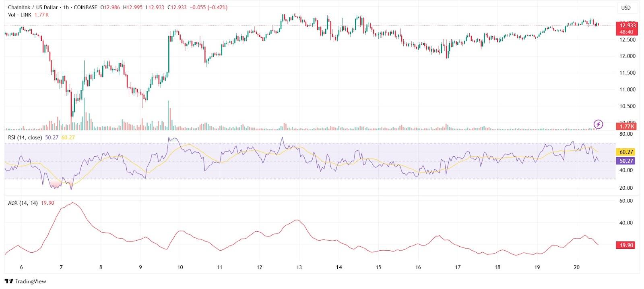Click date label 11 on time axis
This screenshot has width=644, height=289.
220,267
